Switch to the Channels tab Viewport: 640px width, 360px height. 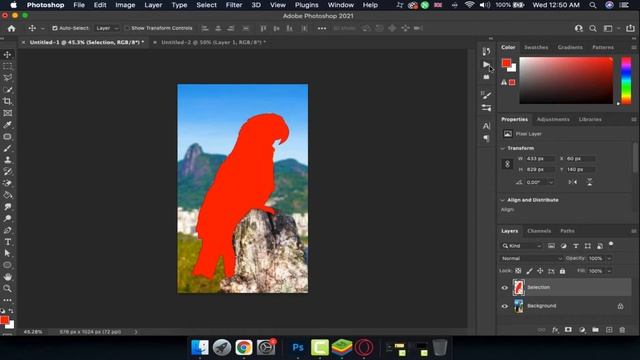coord(539,231)
